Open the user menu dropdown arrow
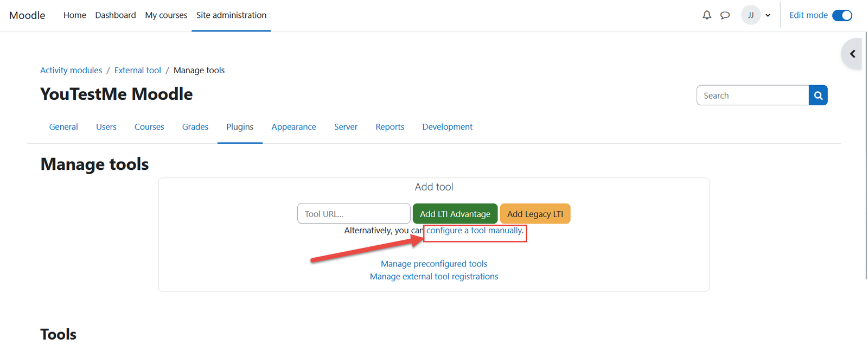Image resolution: width=868 pixels, height=344 pixels. pos(768,15)
